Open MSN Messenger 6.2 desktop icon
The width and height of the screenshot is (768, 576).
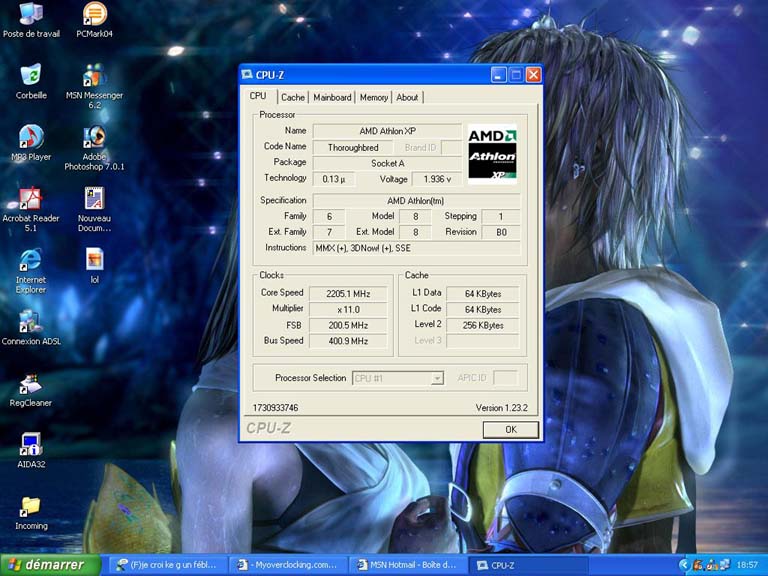point(94,77)
